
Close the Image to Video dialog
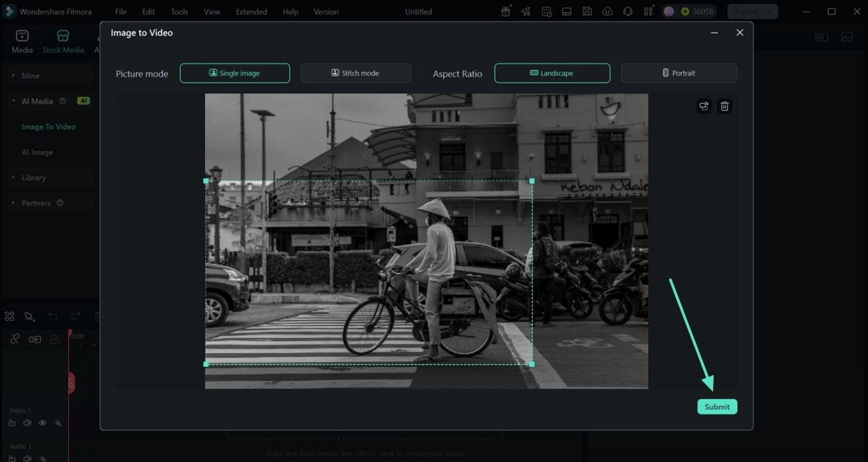point(740,33)
